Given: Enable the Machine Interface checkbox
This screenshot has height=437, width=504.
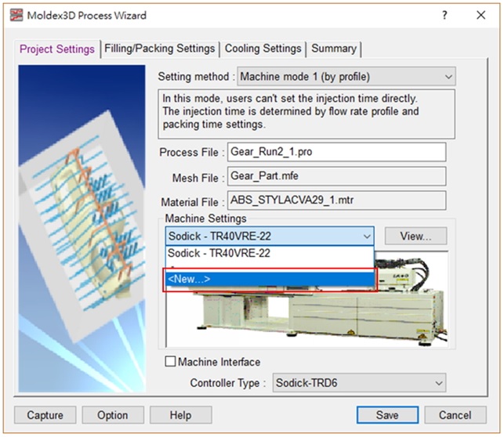Looking at the screenshot, I should click(x=170, y=361).
